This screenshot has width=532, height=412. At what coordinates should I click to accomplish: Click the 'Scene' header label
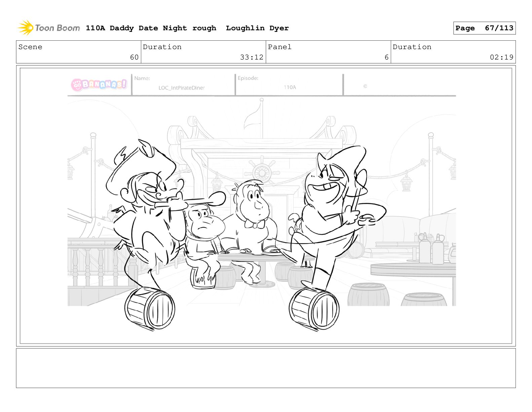click(x=30, y=47)
